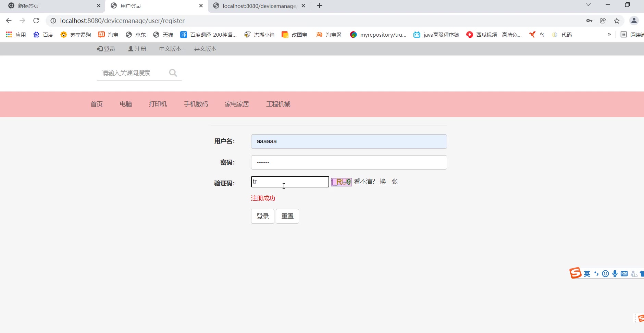Switch to the 新标签页 tab
The height and width of the screenshot is (333, 644).
pyautogui.click(x=51, y=6)
